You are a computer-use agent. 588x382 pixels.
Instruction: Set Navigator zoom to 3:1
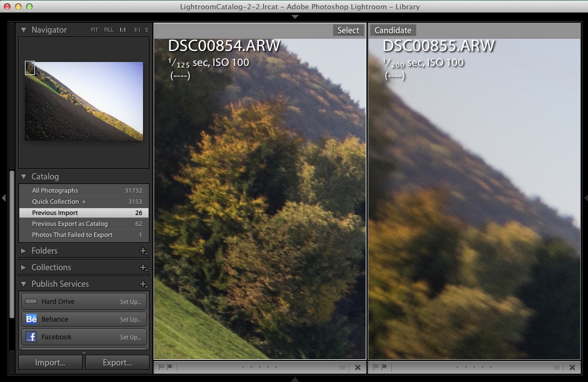137,30
